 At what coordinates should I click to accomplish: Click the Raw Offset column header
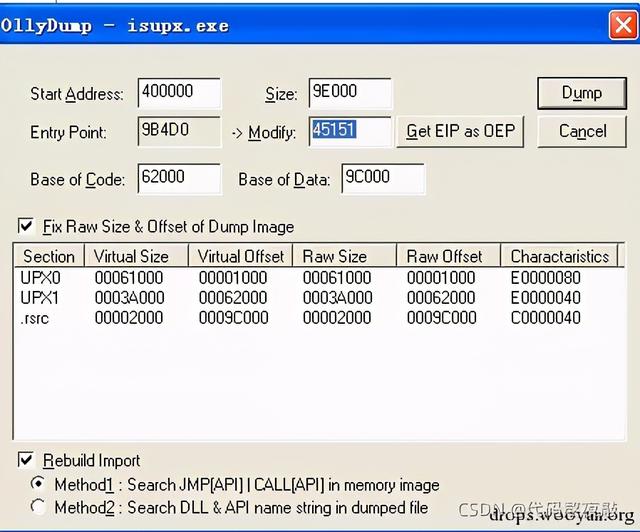449,256
